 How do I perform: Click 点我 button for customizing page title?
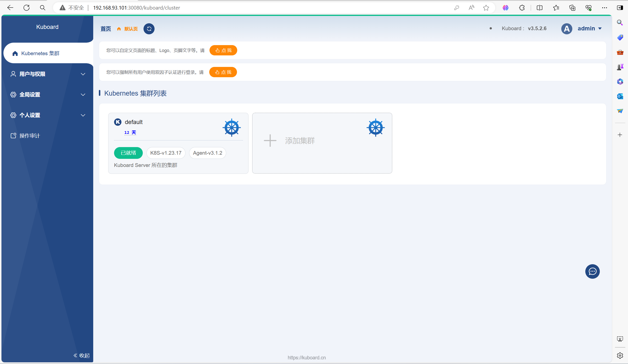[223, 50]
